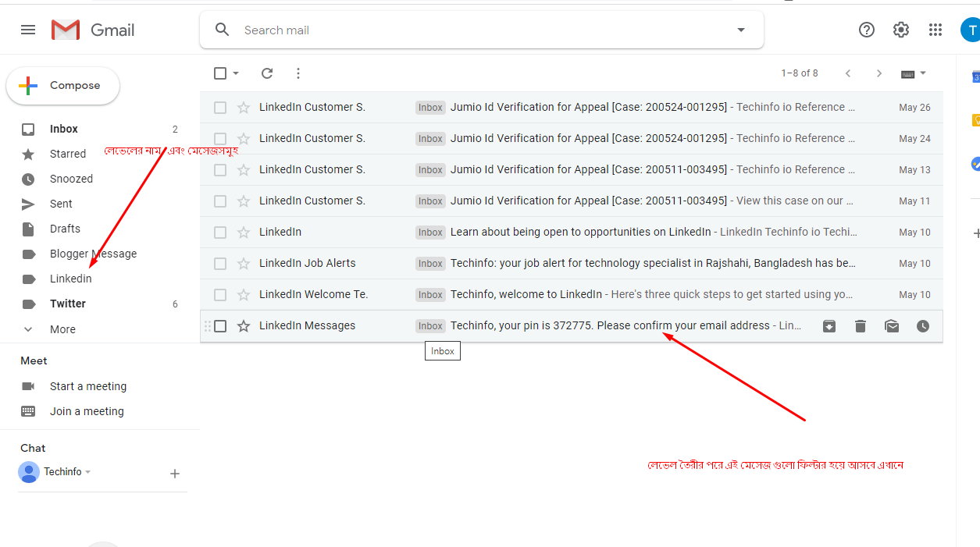Expand More labels in sidebar
Viewport: 980px width, 547px height.
(62, 329)
